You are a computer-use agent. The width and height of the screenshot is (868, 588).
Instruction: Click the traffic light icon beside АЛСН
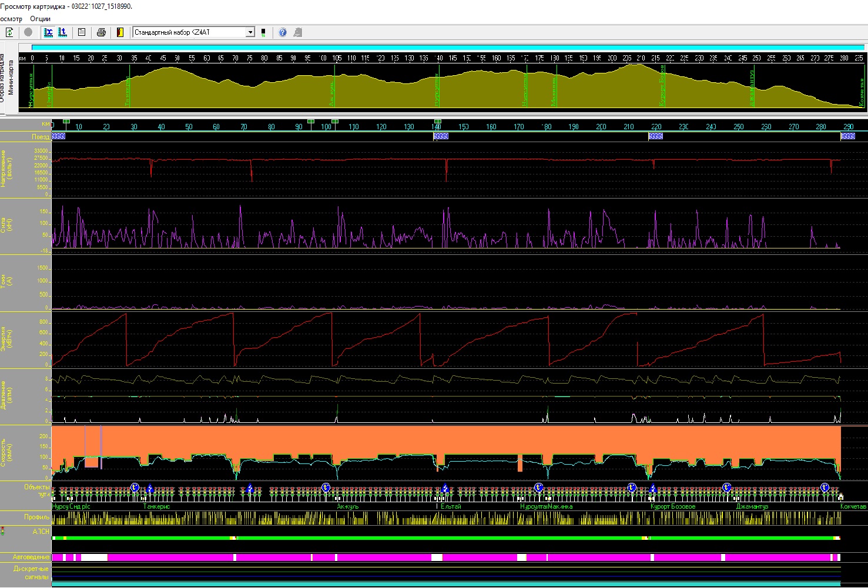[x=2, y=531]
